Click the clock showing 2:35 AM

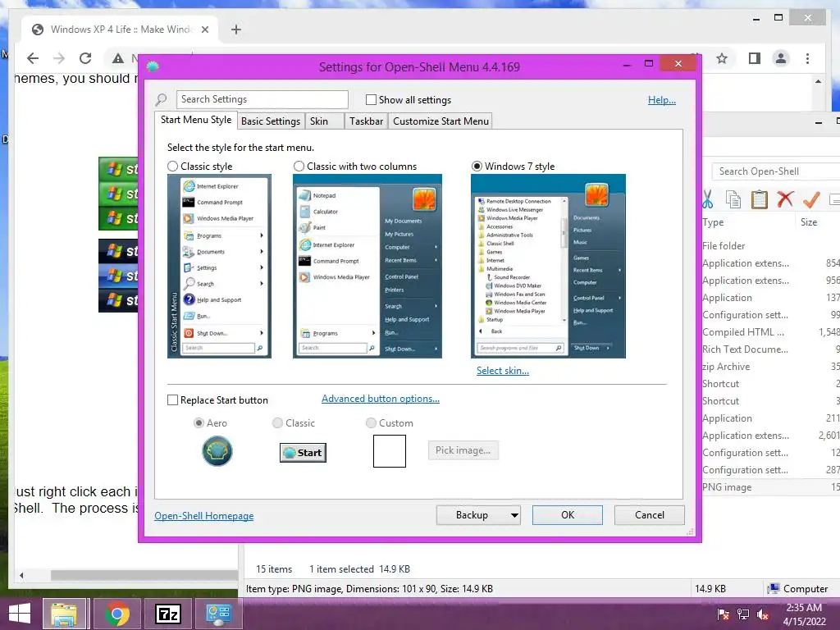(804, 608)
